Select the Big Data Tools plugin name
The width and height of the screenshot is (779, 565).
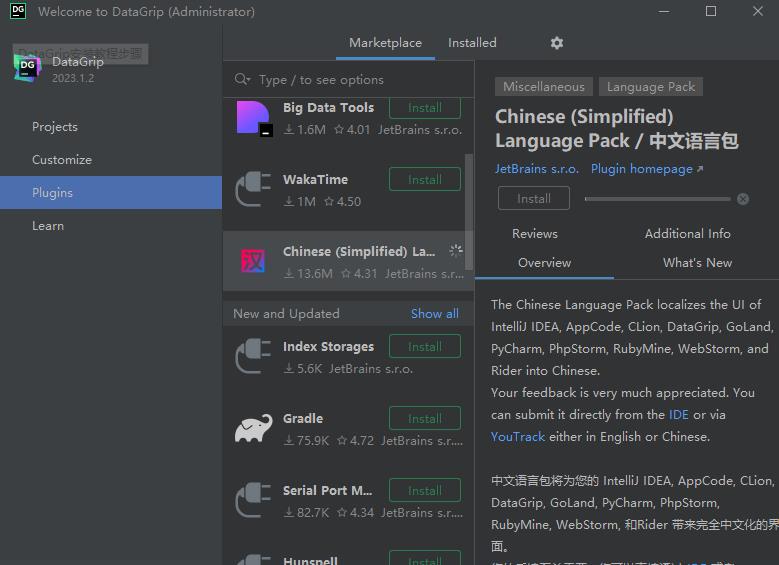pyautogui.click(x=328, y=107)
